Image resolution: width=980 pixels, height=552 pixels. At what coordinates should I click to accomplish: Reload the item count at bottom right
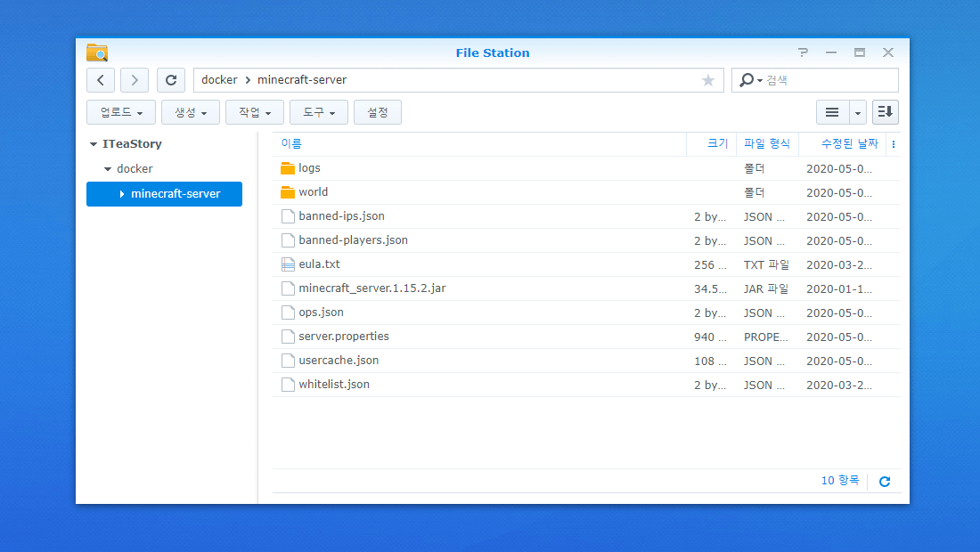(885, 481)
